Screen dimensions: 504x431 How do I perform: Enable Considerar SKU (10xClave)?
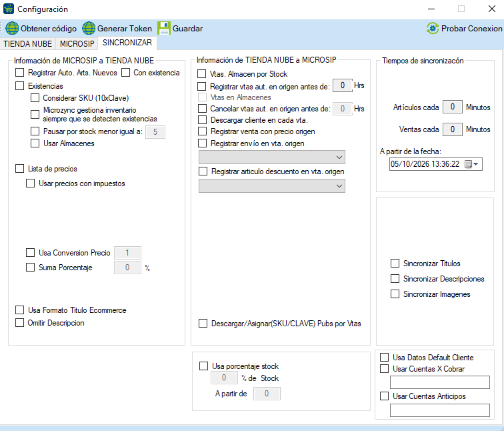35,98
